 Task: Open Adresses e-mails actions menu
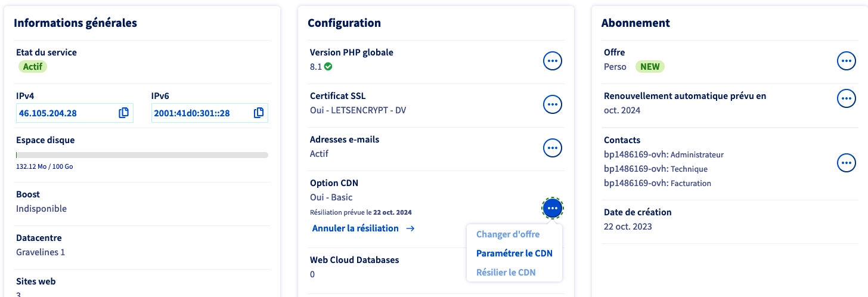coord(553,148)
